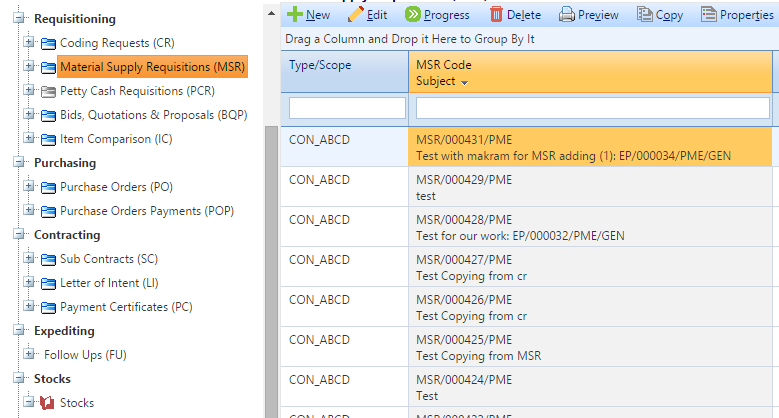Select Material Supply Requisitions (MSR) item
This screenshot has height=418, width=779.
coord(153,67)
